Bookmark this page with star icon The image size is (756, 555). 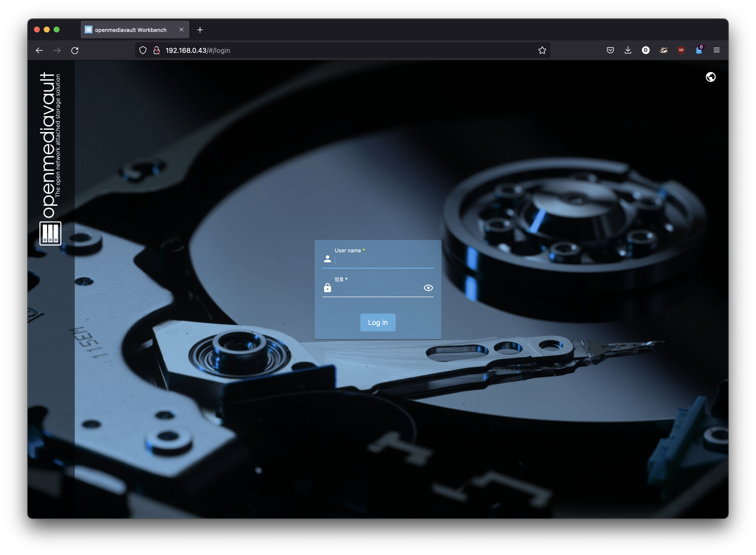[542, 50]
